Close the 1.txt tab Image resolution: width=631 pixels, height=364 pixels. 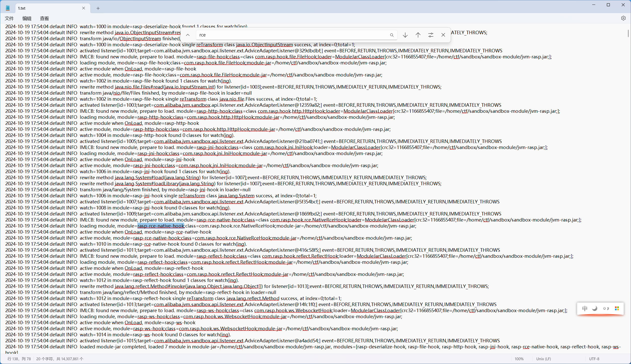point(84,8)
